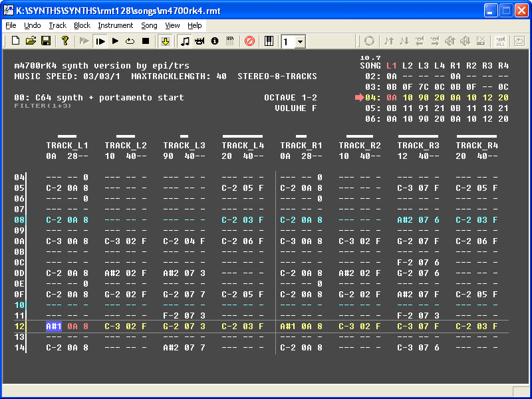Image resolution: width=532 pixels, height=399 pixels.
Task: Open the instrument editor icon
Action: (x=199, y=41)
